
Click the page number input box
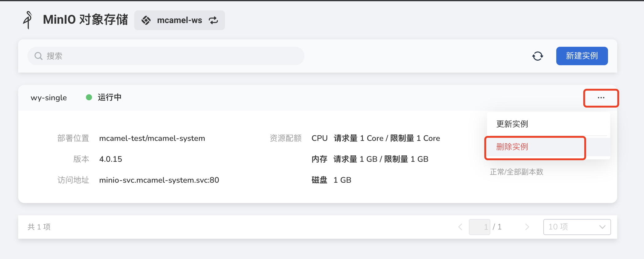click(479, 227)
